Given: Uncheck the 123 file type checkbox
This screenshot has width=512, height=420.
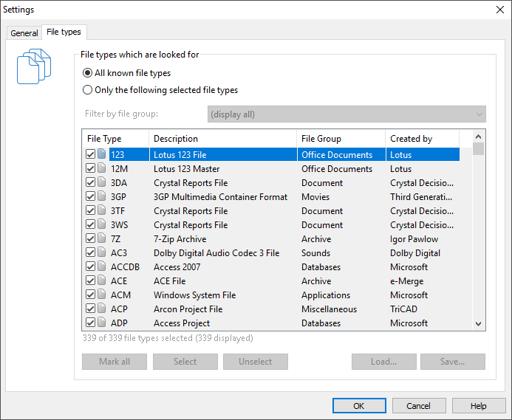Looking at the screenshot, I should coord(90,155).
